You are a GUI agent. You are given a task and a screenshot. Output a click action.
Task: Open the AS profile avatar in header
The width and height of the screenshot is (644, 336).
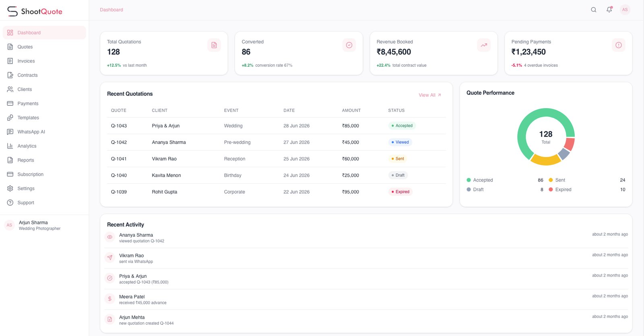[625, 10]
